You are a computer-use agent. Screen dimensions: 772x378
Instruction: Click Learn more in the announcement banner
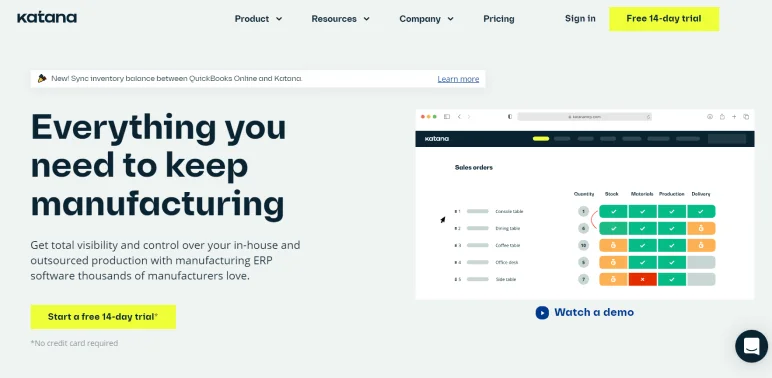[x=458, y=79]
